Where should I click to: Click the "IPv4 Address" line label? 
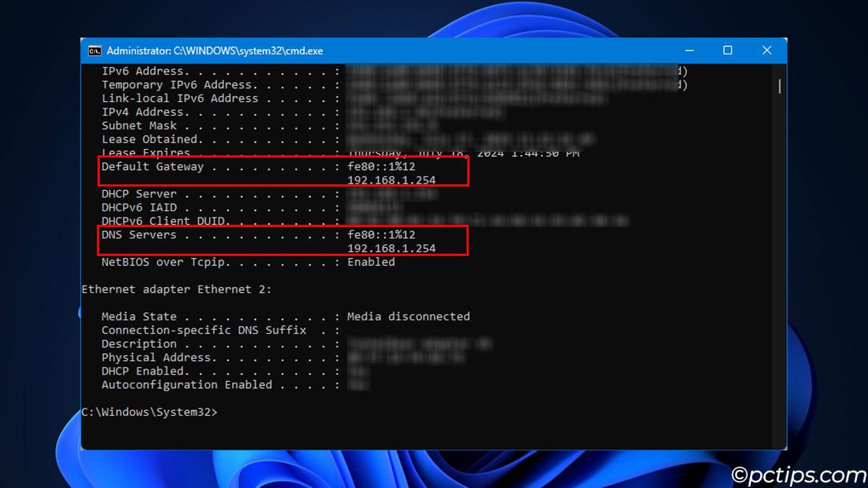[x=142, y=112]
